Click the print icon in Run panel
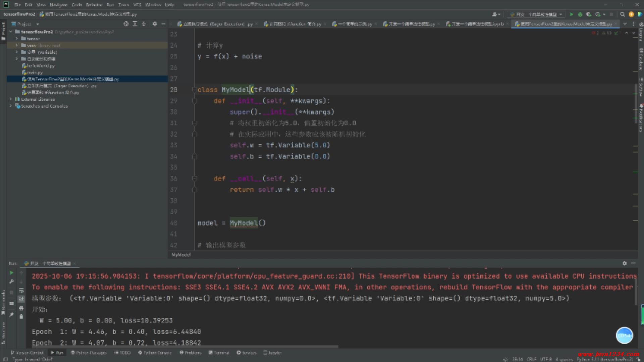 (21, 308)
